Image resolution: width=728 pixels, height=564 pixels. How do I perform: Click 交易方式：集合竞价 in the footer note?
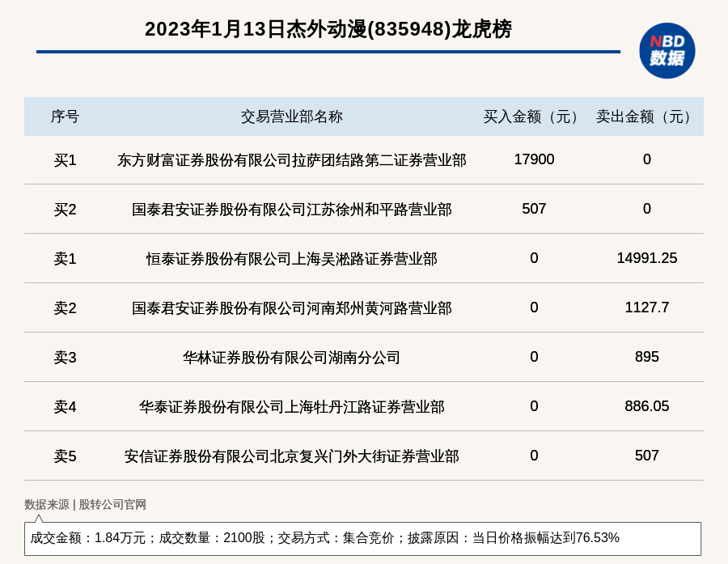tap(336, 538)
